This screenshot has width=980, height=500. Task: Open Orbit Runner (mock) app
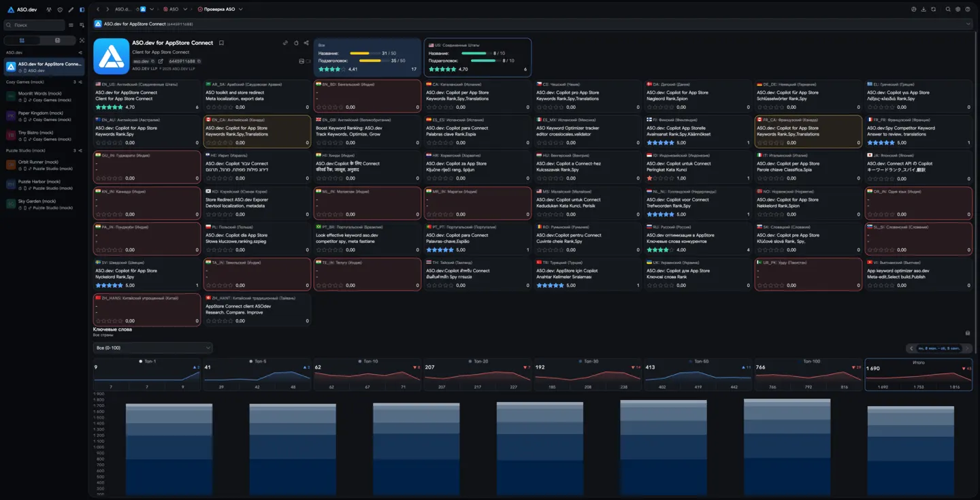pyautogui.click(x=44, y=165)
